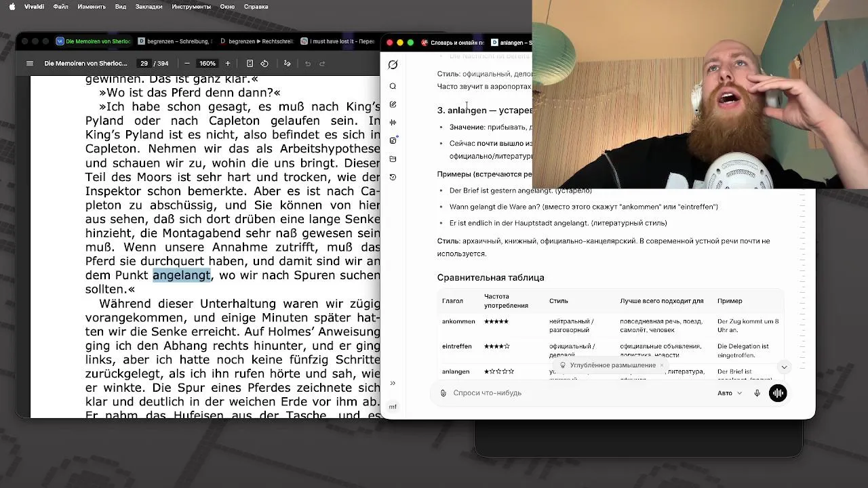Zoom out the PDF with minus button
The width and height of the screenshot is (868, 488).
(x=187, y=63)
